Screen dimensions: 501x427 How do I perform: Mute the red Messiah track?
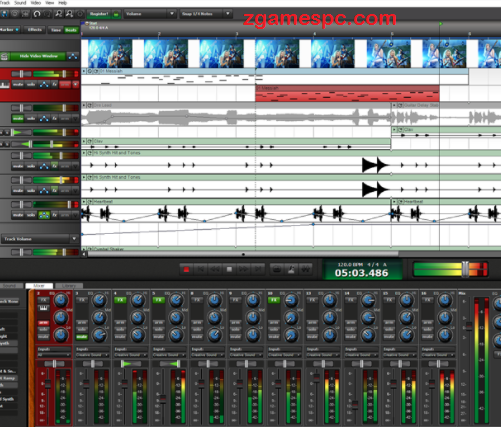18,85
